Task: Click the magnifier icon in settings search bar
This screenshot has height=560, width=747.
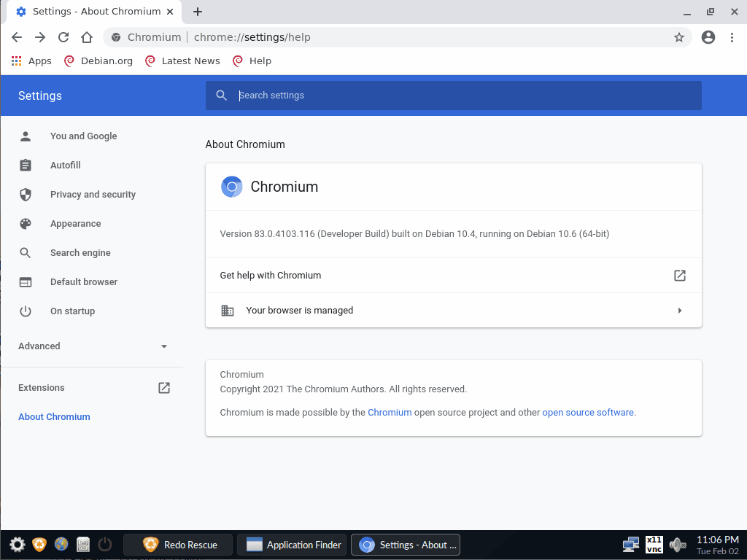Action: pos(222,96)
